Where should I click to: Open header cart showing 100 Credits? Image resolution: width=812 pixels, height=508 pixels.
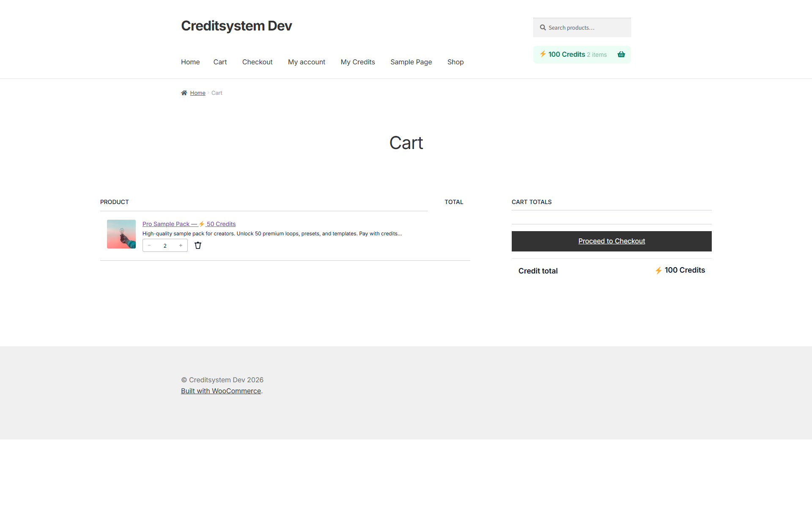point(582,55)
